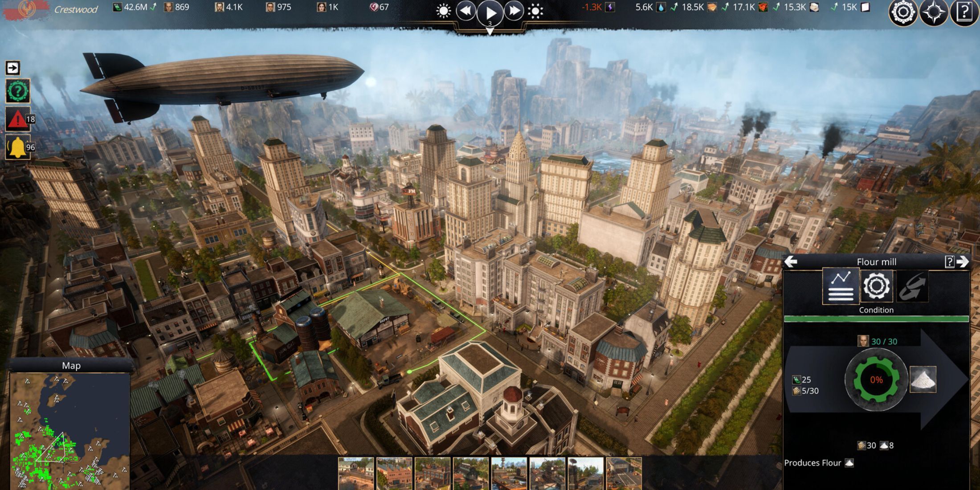Click the 1K citizen class icon

pyautogui.click(x=321, y=7)
